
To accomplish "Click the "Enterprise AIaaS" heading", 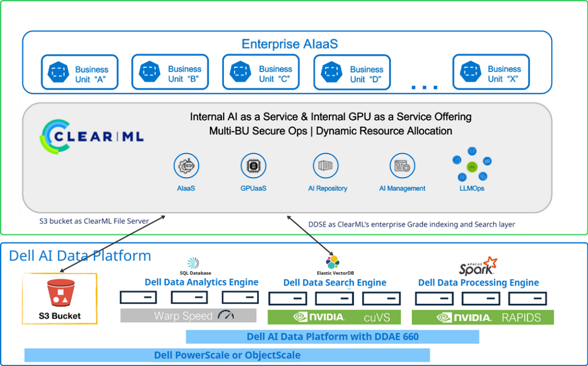I will coord(290,45).
